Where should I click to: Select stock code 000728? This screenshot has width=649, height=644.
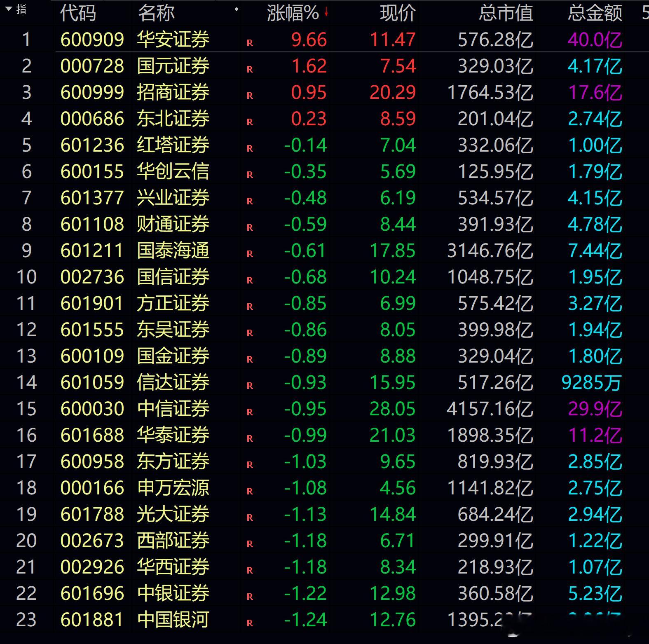pos(92,66)
